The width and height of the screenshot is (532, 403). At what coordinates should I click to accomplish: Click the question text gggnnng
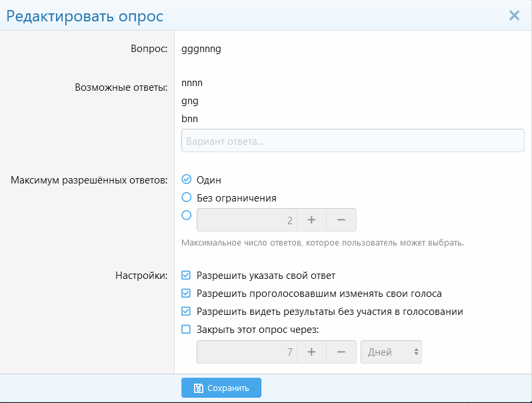coord(201,49)
